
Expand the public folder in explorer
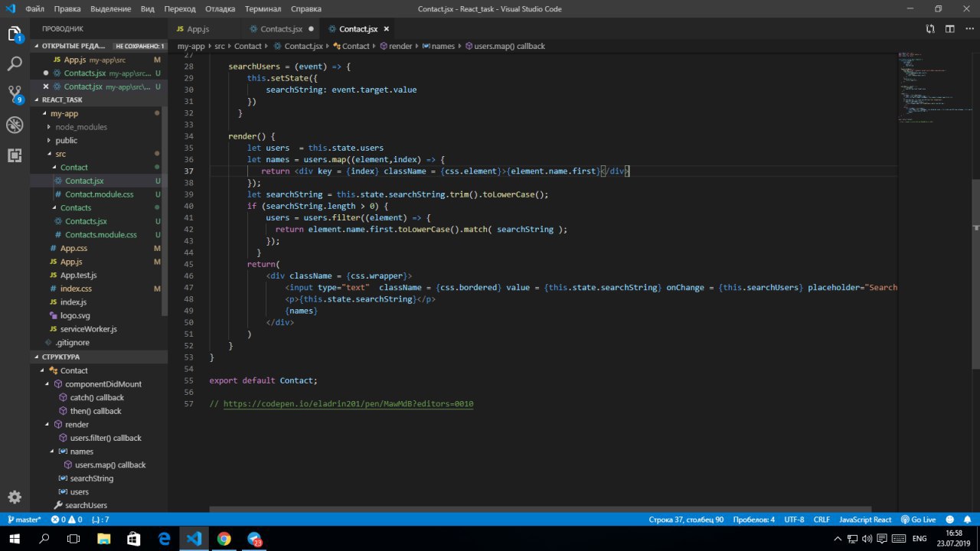point(66,141)
